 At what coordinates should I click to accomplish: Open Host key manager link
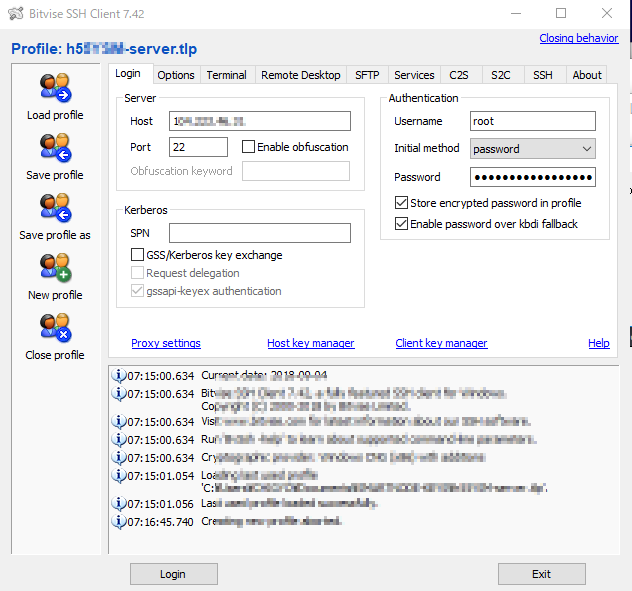[310, 343]
